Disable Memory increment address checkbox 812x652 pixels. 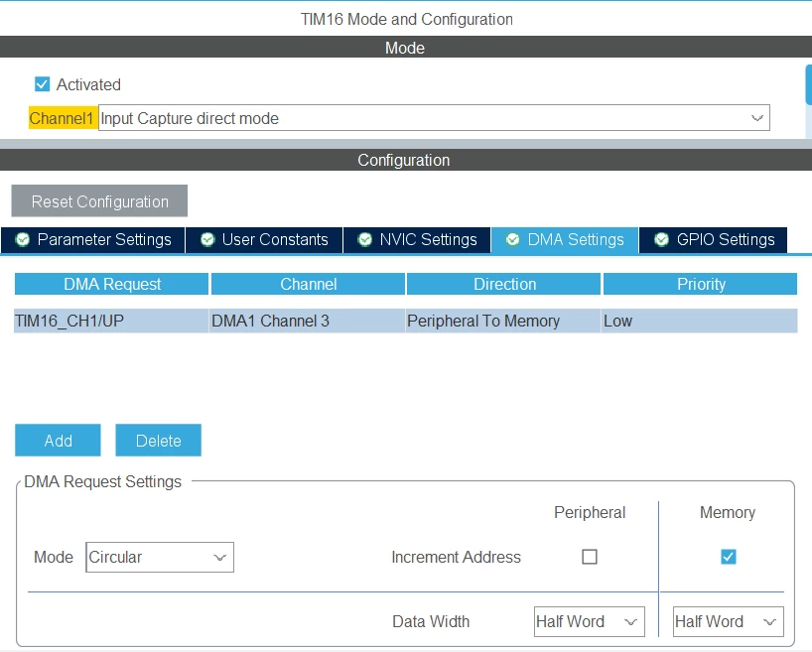pos(728,557)
